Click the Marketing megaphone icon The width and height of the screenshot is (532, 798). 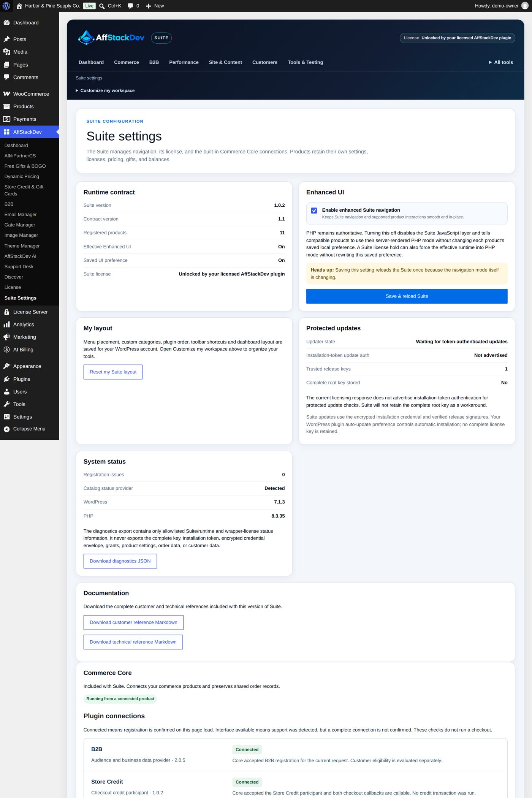[6, 337]
